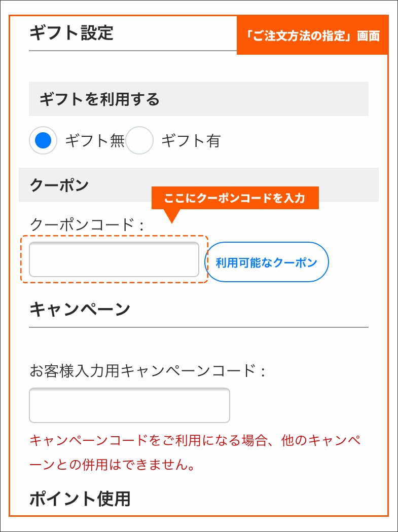Click the ギフト有 label text
Screen dimensions: 398x532
(x=191, y=141)
